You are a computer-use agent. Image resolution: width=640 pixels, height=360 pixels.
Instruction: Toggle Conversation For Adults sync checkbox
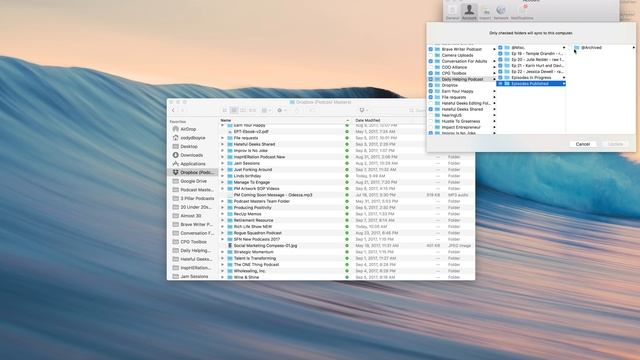click(431, 61)
